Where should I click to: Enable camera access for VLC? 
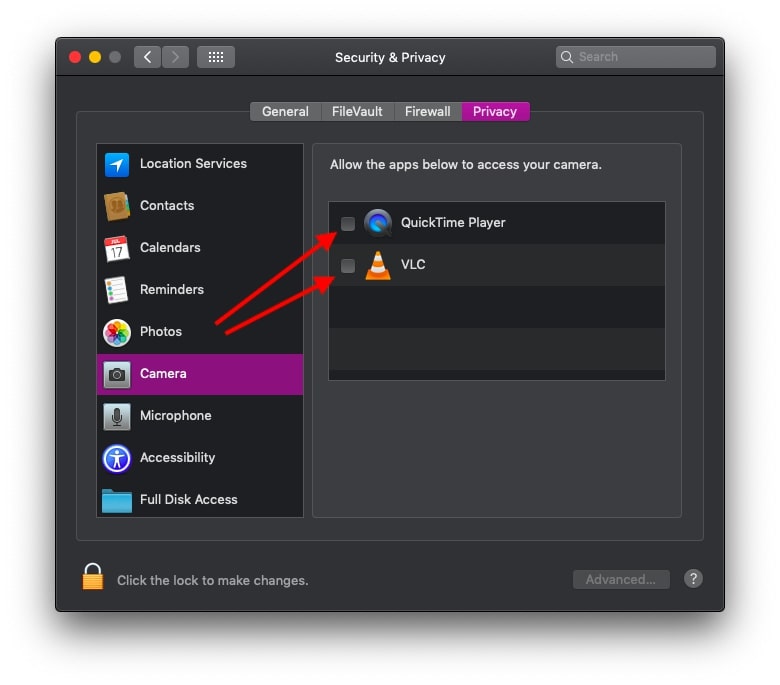point(348,266)
